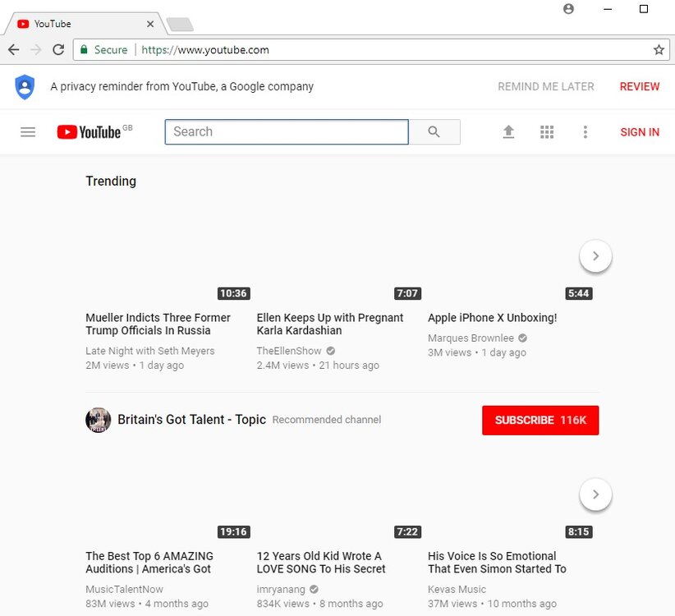Screen dimensions: 675x616
Task: Open imryanang channel link
Action: pos(281,589)
